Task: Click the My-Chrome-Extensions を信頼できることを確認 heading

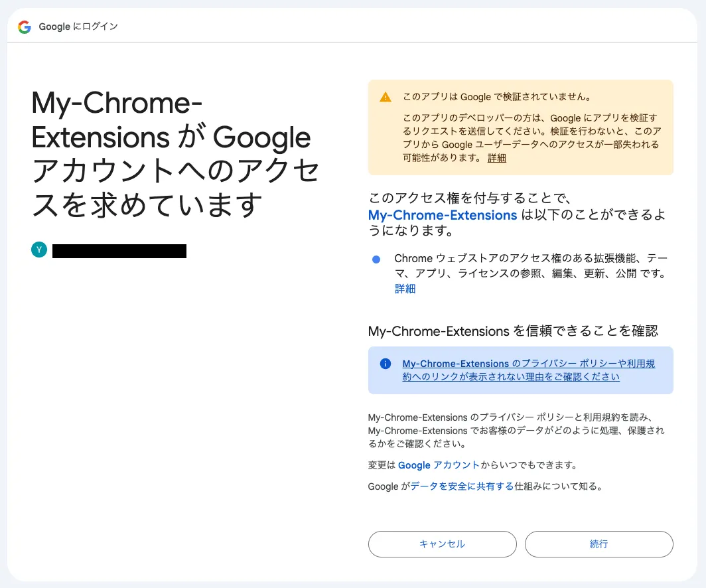Action: tap(513, 331)
